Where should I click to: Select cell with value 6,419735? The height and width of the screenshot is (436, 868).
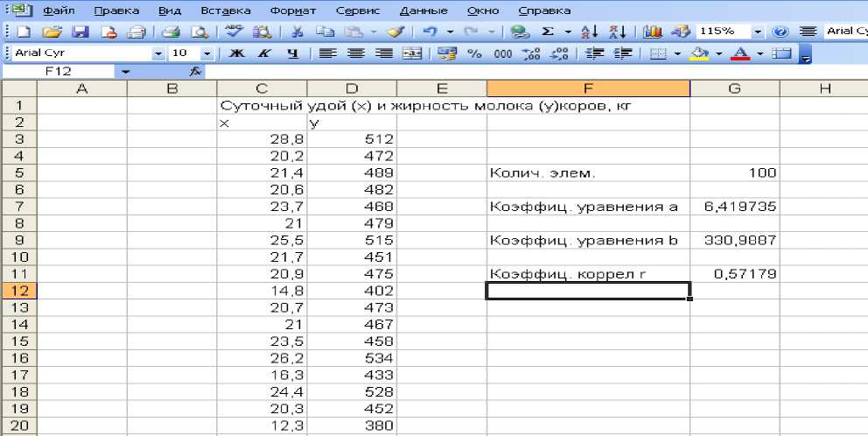pos(734,207)
